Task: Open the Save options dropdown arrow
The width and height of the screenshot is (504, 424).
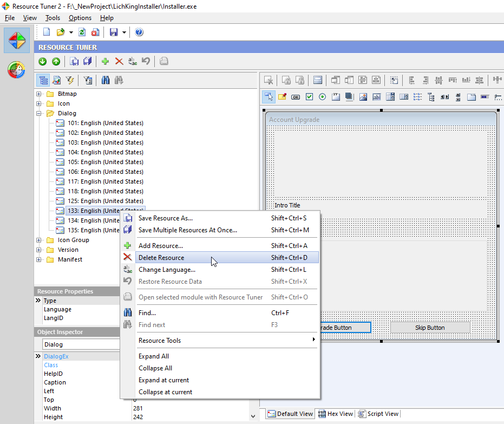Action: pos(124,32)
